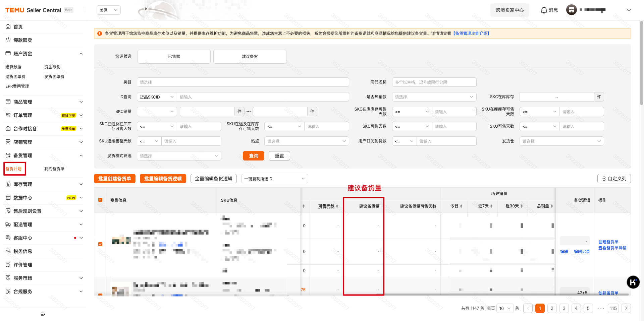Open the 货品SKCID ID type dropdown
The width and height of the screenshot is (644, 321).
tap(156, 97)
